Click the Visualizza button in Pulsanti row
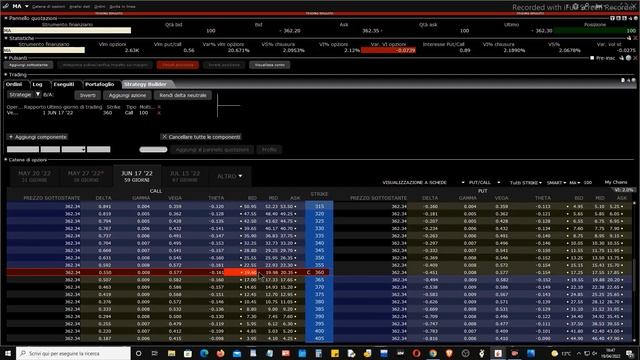Viewport: 640px width, 360px height. (x=269, y=65)
